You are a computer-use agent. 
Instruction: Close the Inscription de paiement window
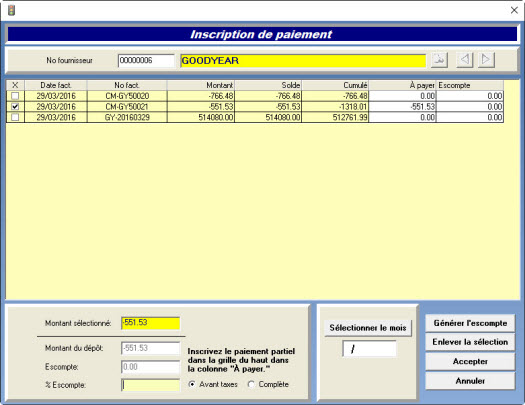click(514, 10)
